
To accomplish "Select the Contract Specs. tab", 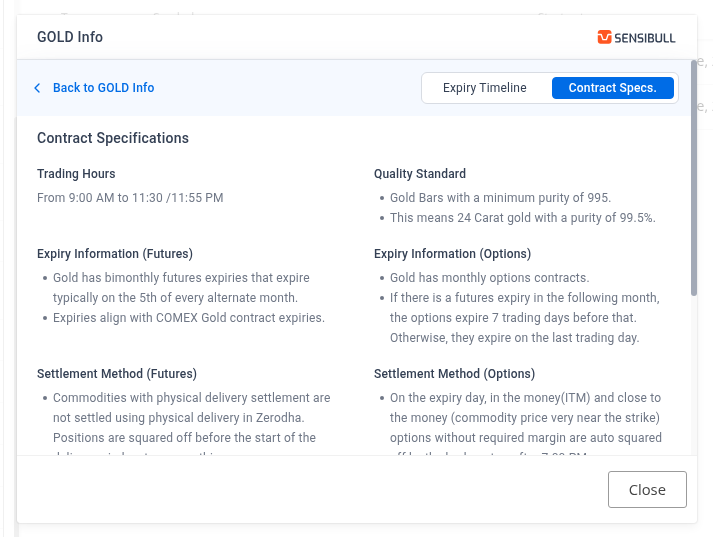I will [x=612, y=88].
